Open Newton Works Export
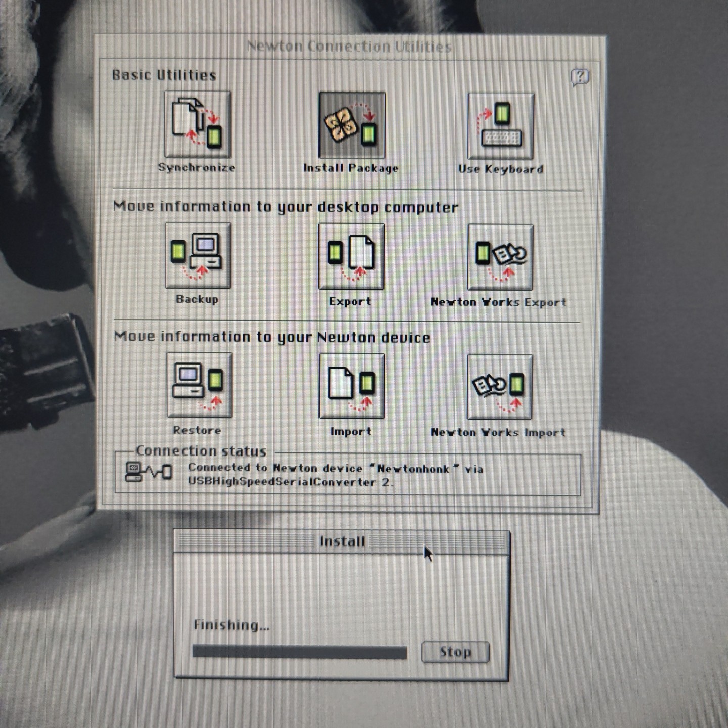 [x=500, y=257]
